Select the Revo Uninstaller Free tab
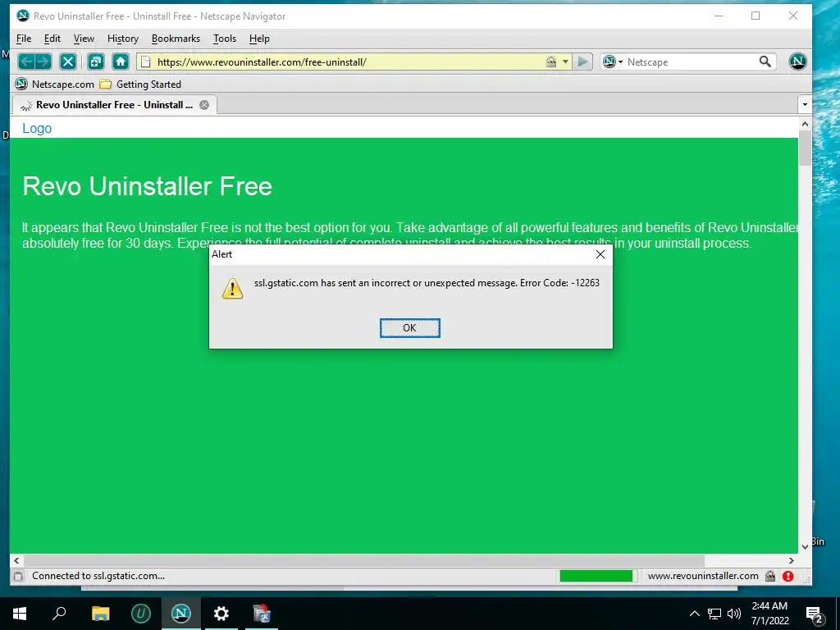 coord(114,105)
